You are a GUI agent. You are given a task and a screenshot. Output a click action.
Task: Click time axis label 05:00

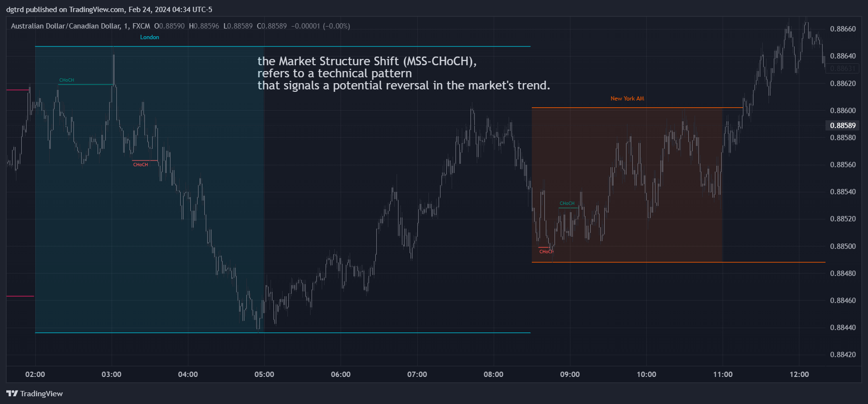(264, 375)
